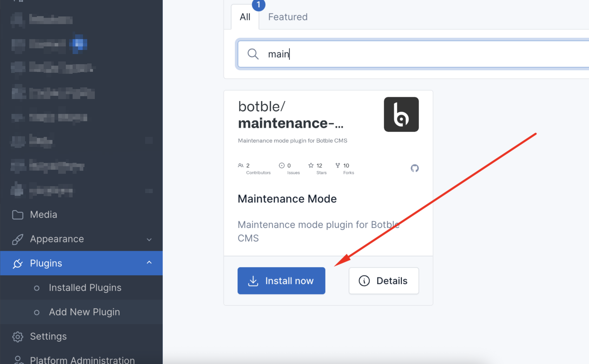The image size is (589, 364).
Task: Open Installed Plugins submenu item
Action: (x=81, y=288)
